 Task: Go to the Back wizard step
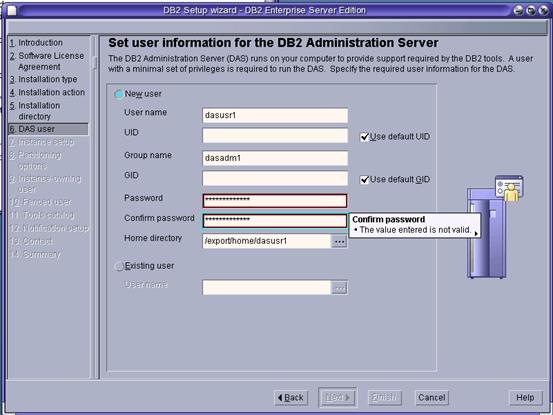coord(291,398)
